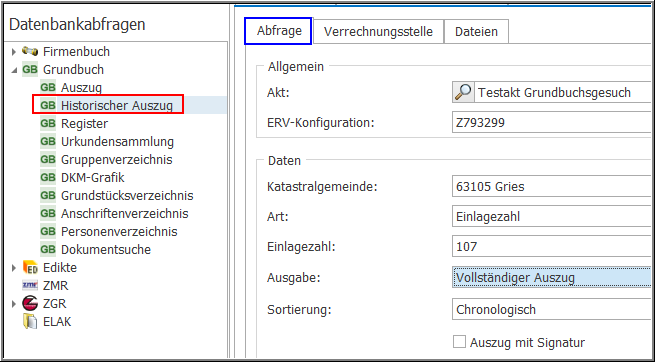Switch to the Verrechnungsstelle tab
Screen dimensions: 655x362
[378, 31]
